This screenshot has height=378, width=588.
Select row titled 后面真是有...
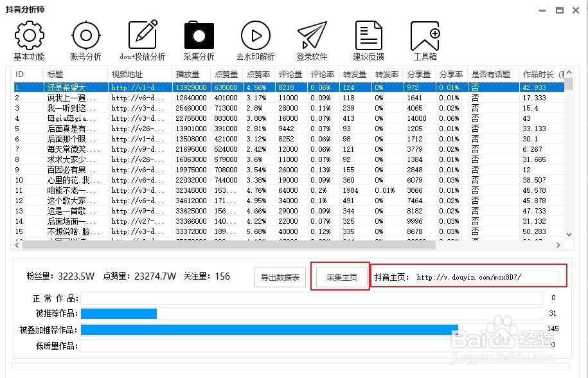[x=288, y=129]
